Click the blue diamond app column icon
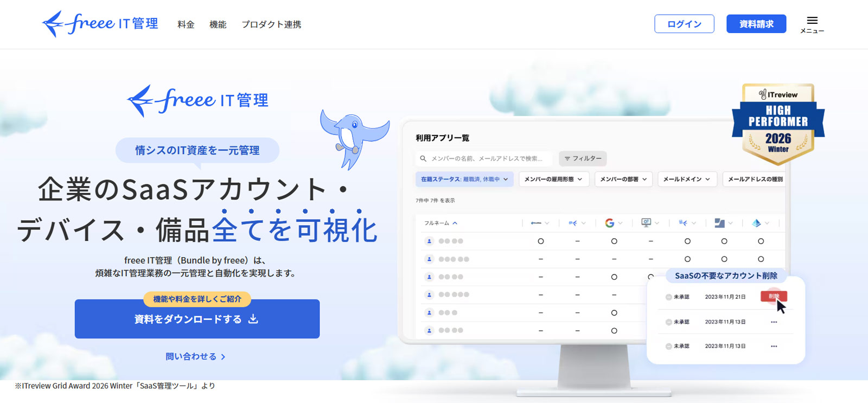The height and width of the screenshot is (403, 868). [x=756, y=223]
